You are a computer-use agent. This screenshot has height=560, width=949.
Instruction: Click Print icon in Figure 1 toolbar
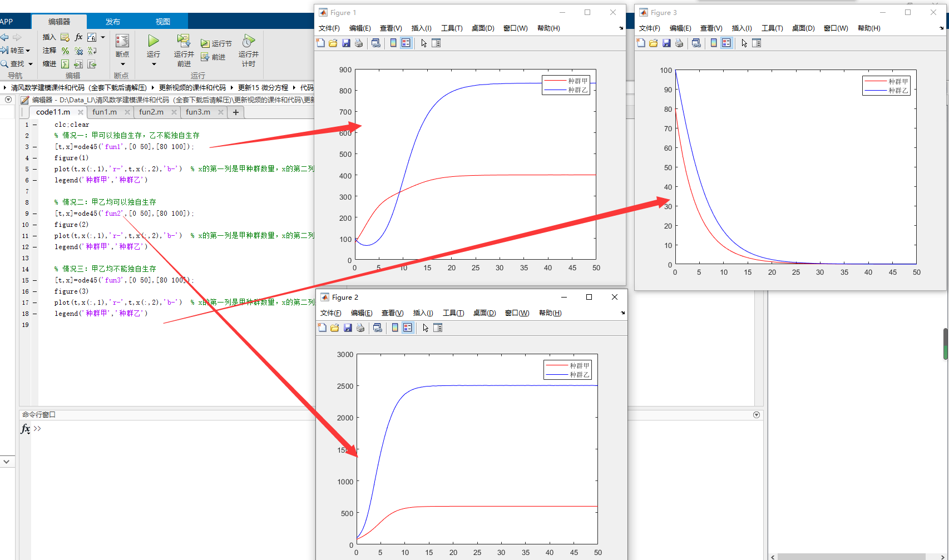(x=359, y=43)
